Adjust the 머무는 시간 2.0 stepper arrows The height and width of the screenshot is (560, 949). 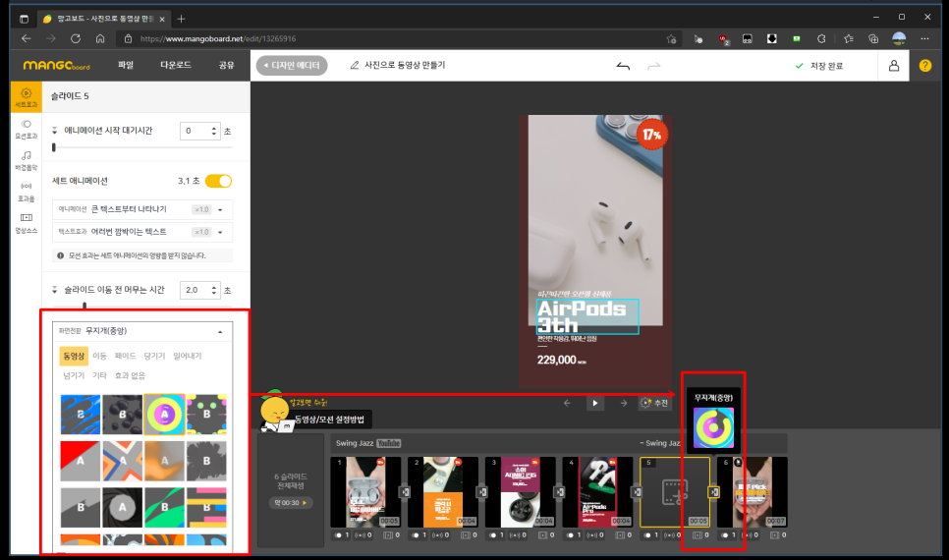pos(213,290)
